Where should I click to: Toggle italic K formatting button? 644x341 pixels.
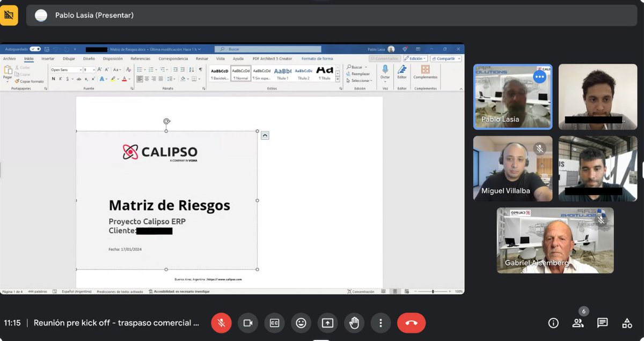(60, 79)
